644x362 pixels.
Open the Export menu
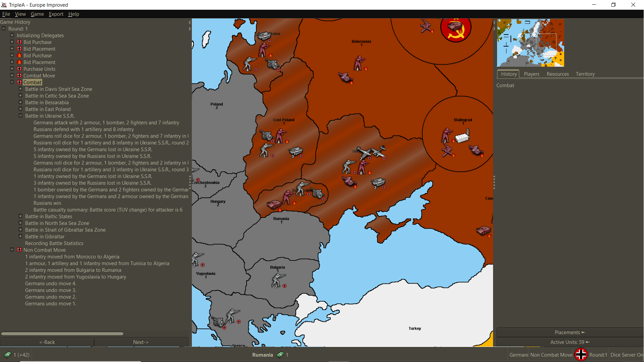point(56,14)
